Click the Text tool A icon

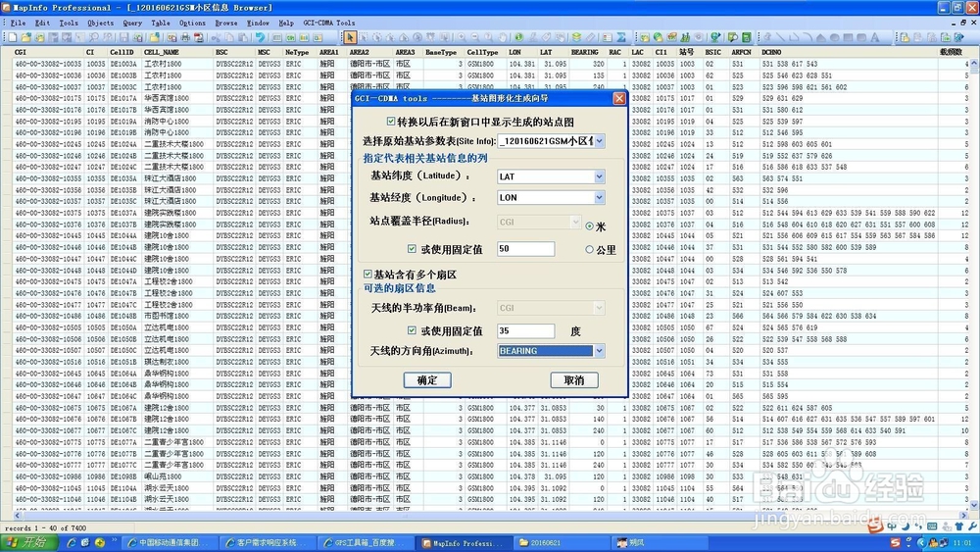875,37
